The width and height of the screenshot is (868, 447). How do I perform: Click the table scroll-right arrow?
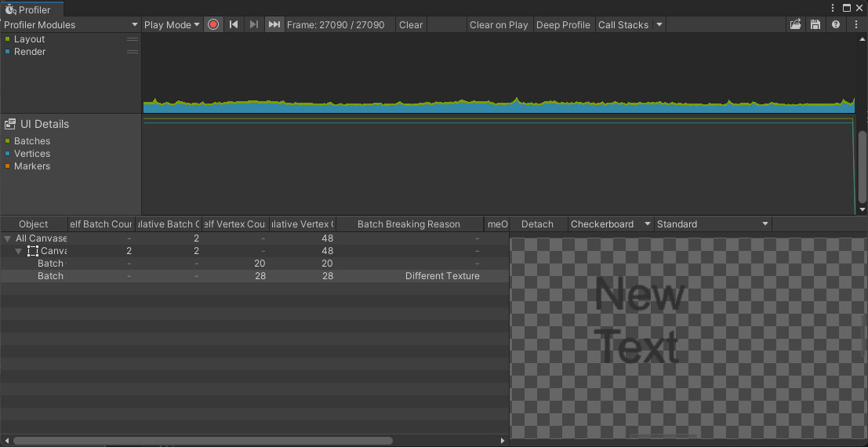click(x=503, y=441)
